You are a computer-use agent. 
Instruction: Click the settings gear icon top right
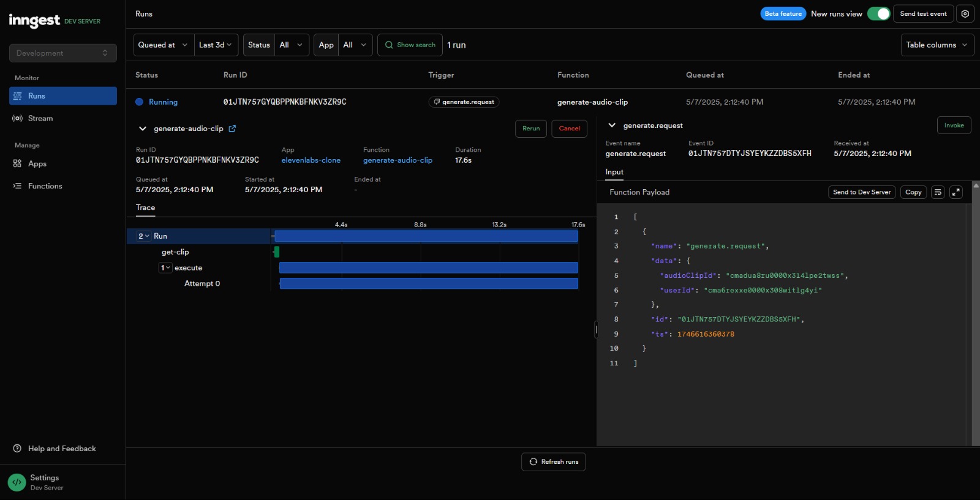(x=965, y=13)
